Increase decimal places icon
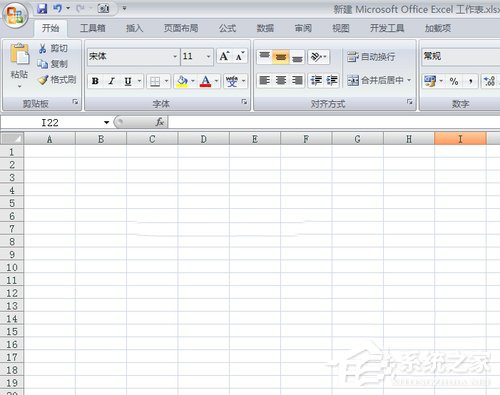 tap(489, 81)
